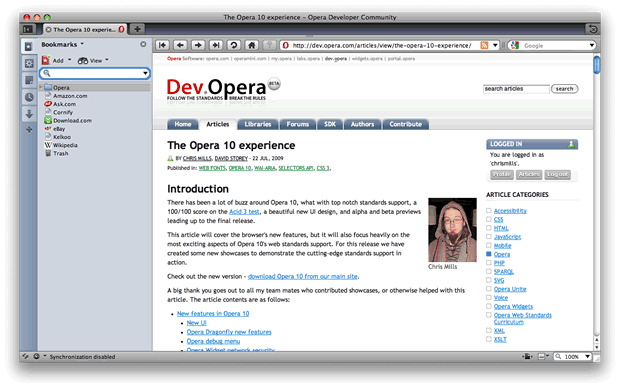Image resolution: width=620 pixels, height=389 pixels.
Task: Open the Widgets panel gear icon
Action: 29,63
